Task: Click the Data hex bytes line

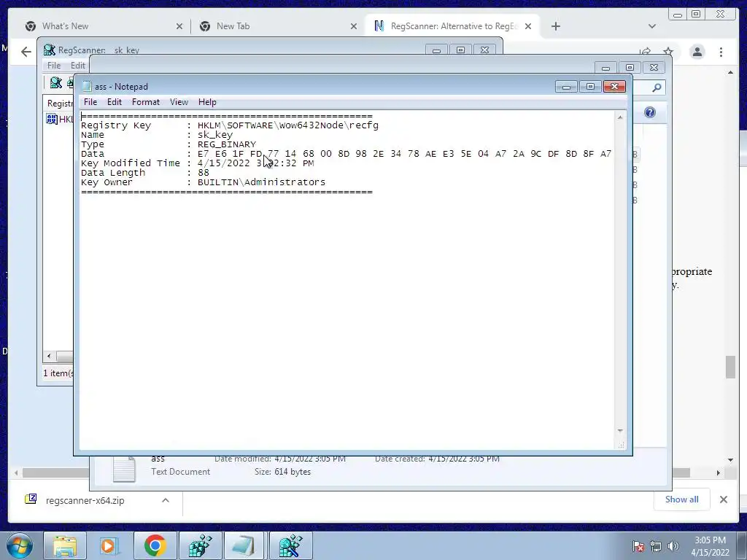Action: [346, 154]
